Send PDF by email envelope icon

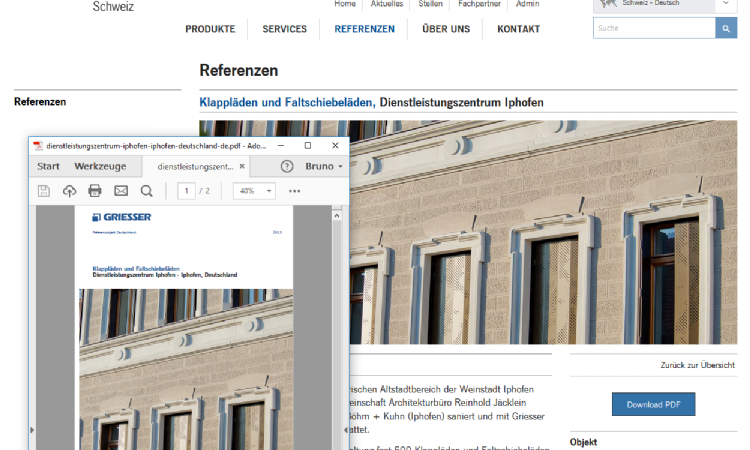point(121,191)
